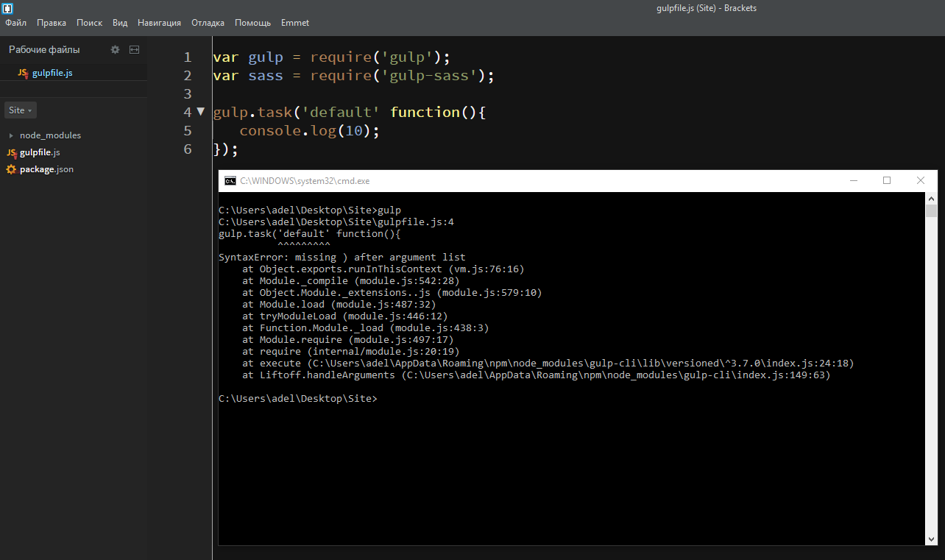Click the cmd.exe window icon
Screen dimensions: 945x560
pyautogui.click(x=230, y=180)
